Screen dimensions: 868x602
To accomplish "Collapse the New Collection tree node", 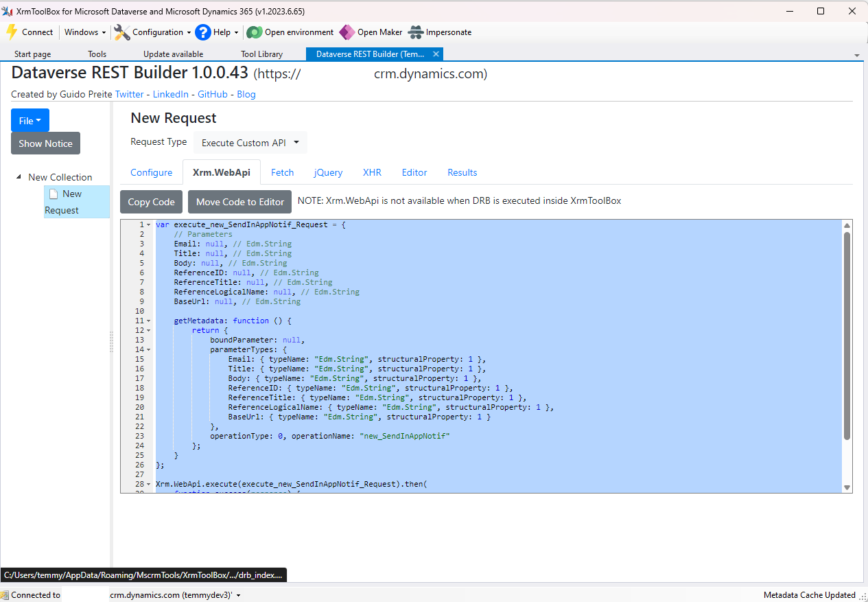I will point(19,177).
